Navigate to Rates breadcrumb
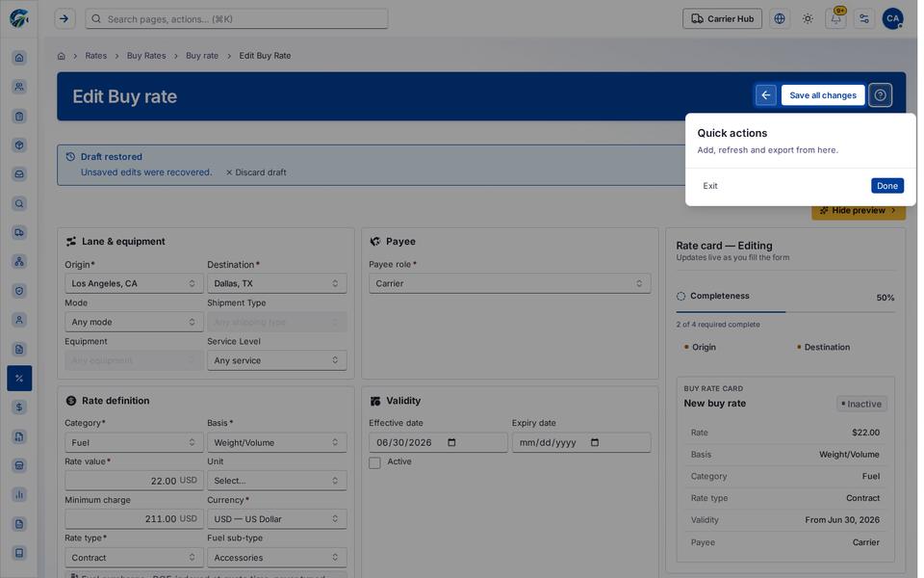The width and height of the screenshot is (924, 578). [96, 56]
